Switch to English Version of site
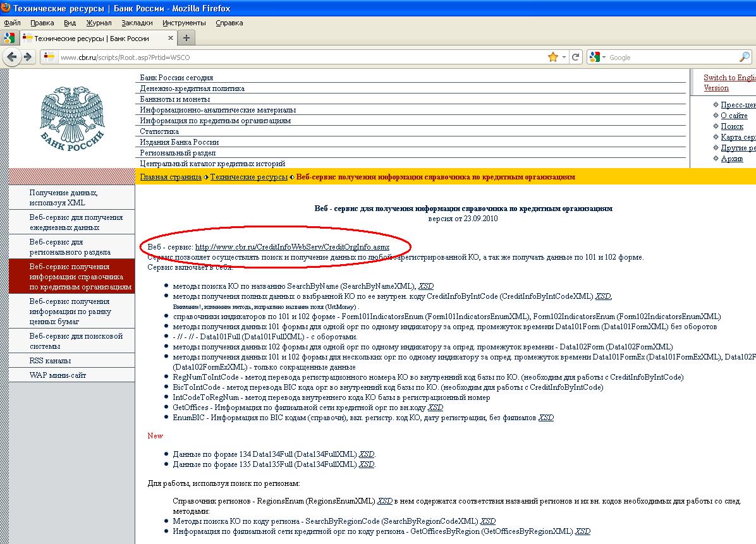Viewport: 756px width, 544px height. click(x=729, y=82)
